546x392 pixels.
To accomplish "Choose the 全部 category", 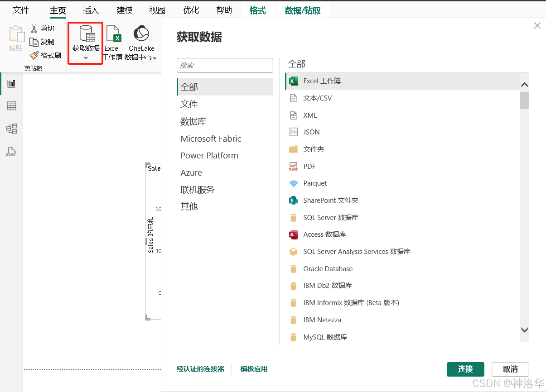I will 225,87.
